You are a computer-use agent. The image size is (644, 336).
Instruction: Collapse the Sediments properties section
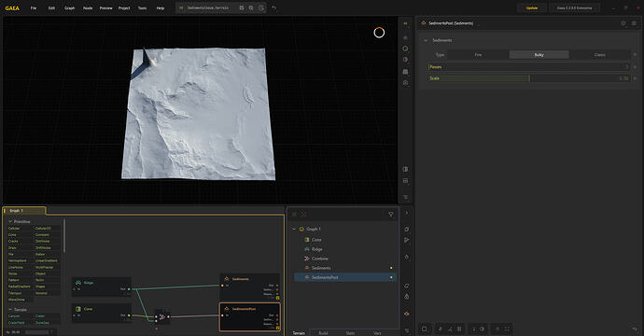[x=426, y=40]
